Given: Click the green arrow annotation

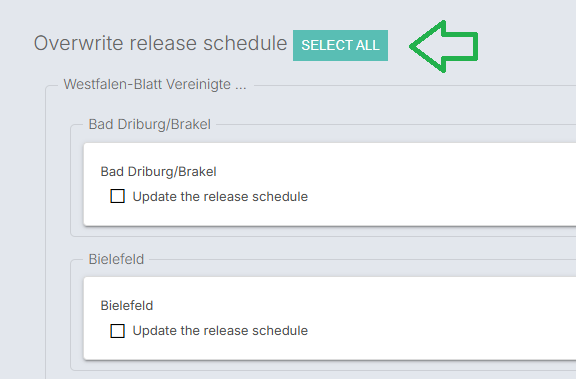Looking at the screenshot, I should [x=443, y=46].
